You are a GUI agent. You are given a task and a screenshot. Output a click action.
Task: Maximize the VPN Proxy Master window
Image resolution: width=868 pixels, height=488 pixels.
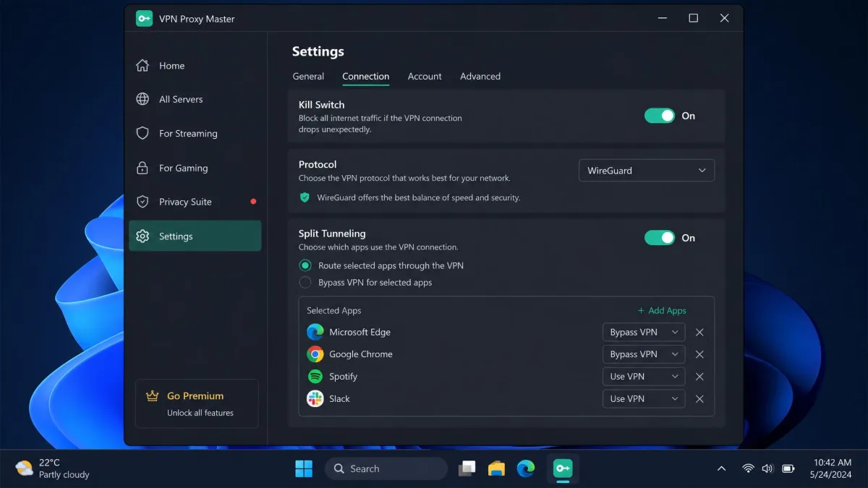coord(693,19)
